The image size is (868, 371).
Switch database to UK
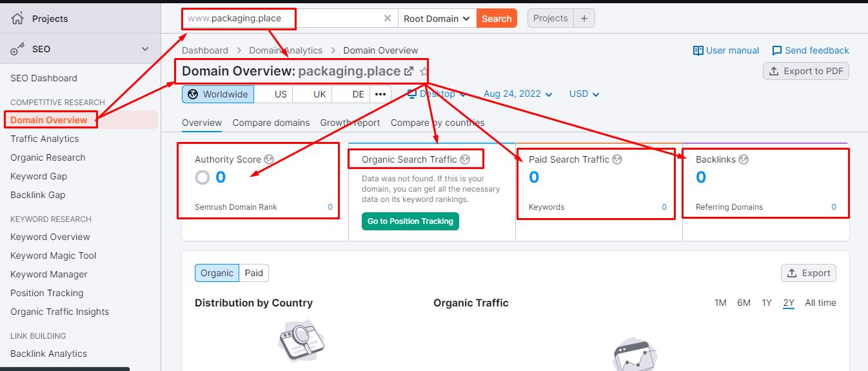click(312, 94)
